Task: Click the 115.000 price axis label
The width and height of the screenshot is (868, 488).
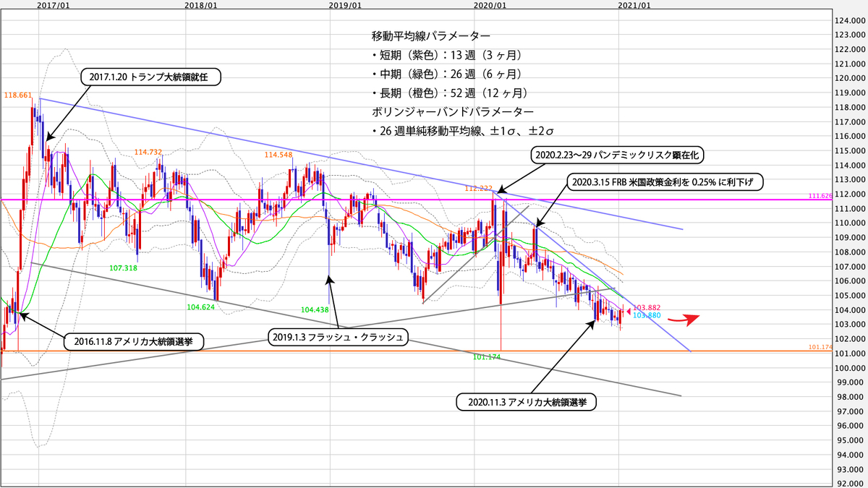Action: coord(848,150)
